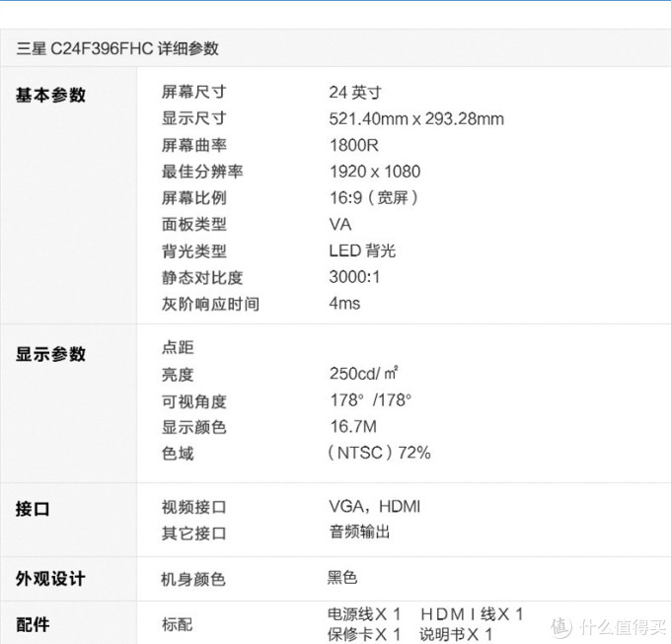Click the 机身颜色 label
The image size is (671, 644).
point(193,580)
